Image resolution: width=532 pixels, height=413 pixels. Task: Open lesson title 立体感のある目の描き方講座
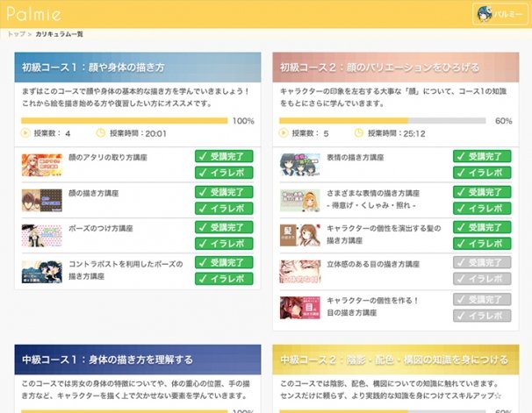tap(373, 264)
